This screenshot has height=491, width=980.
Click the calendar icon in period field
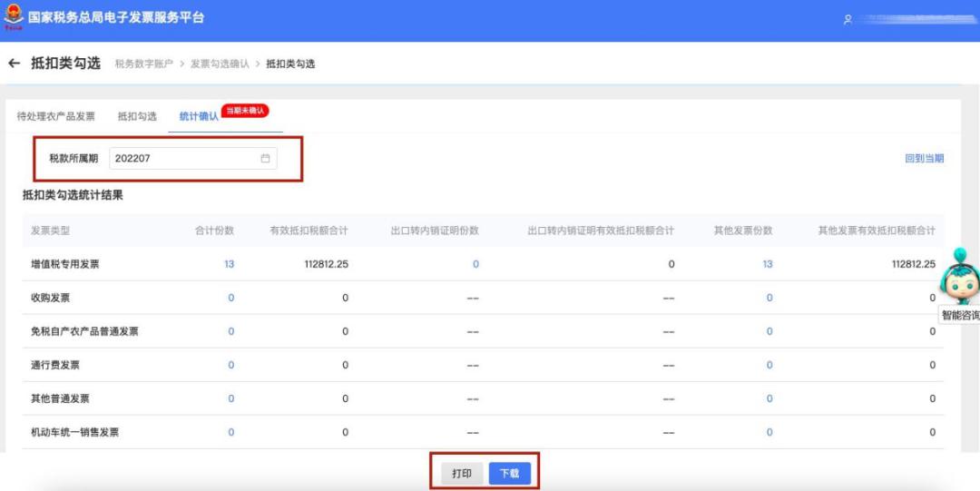tap(265, 158)
